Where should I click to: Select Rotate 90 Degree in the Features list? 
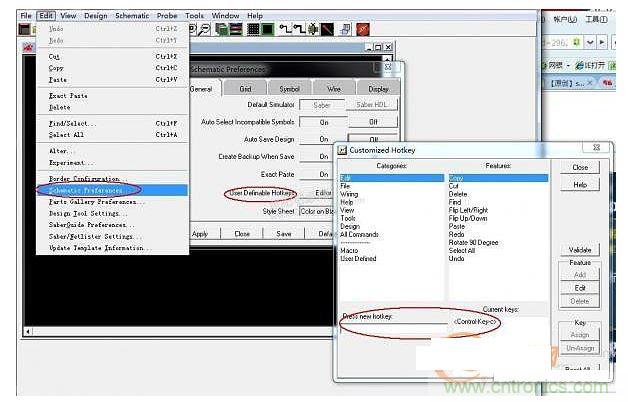pos(473,244)
